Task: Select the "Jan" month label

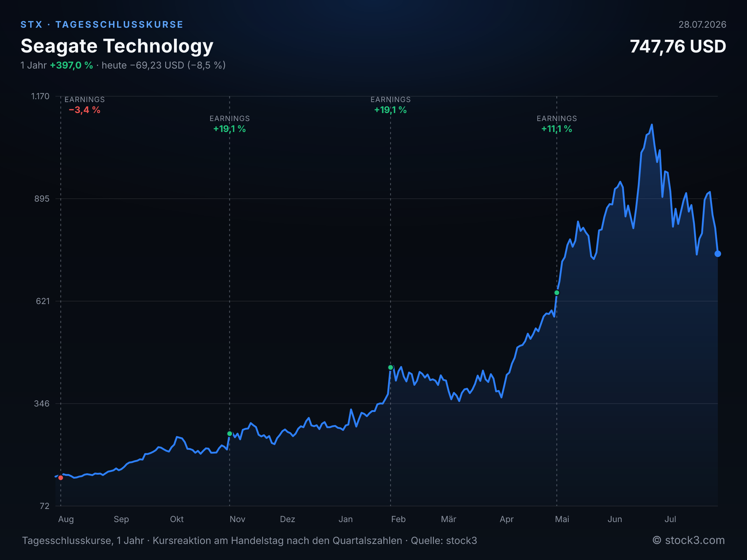Action: [345, 519]
